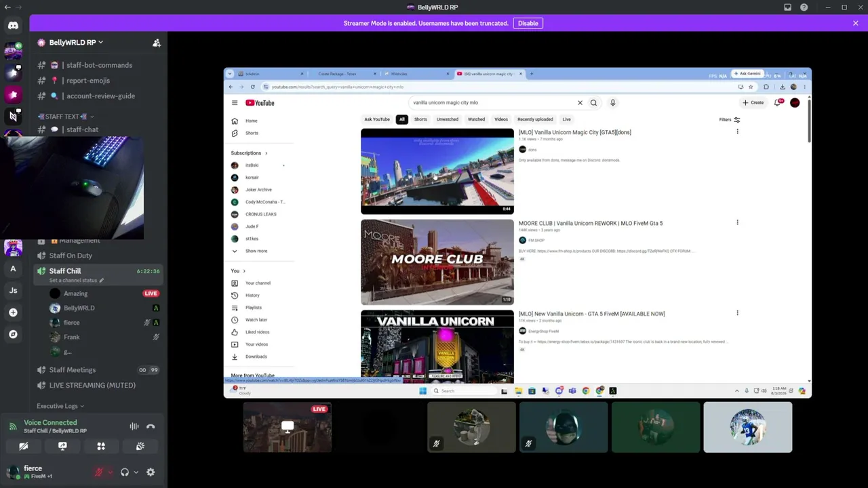The height and width of the screenshot is (488, 868).
Task: Watch the LIVE stream preview tile
Action: click(x=288, y=427)
